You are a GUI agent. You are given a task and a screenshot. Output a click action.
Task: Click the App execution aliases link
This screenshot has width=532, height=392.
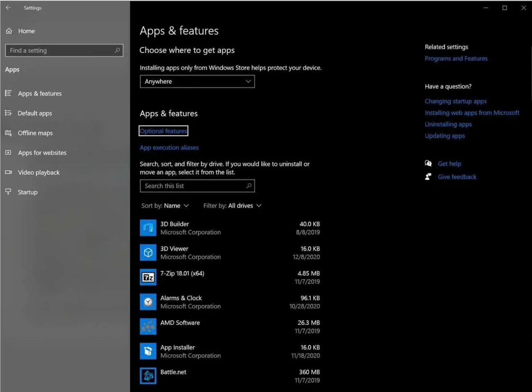click(169, 148)
